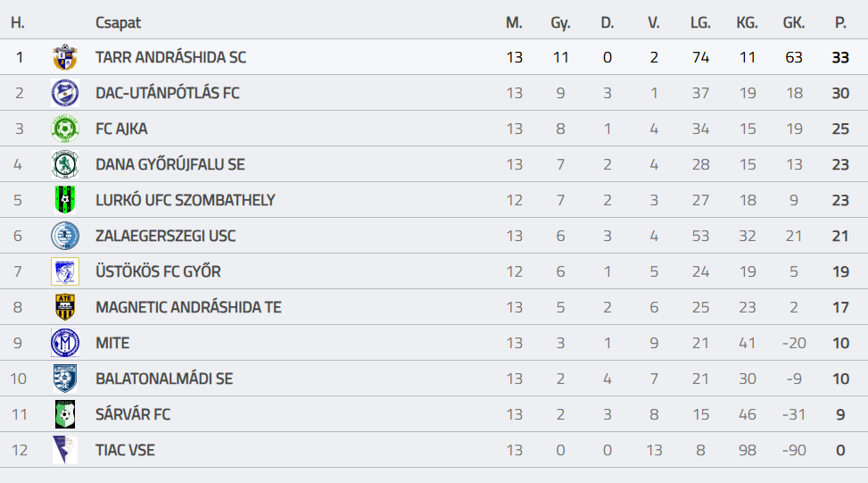Viewport: 868px width, 483px height.
Task: Click the TIAC VSE pennant logo
Action: (x=64, y=450)
